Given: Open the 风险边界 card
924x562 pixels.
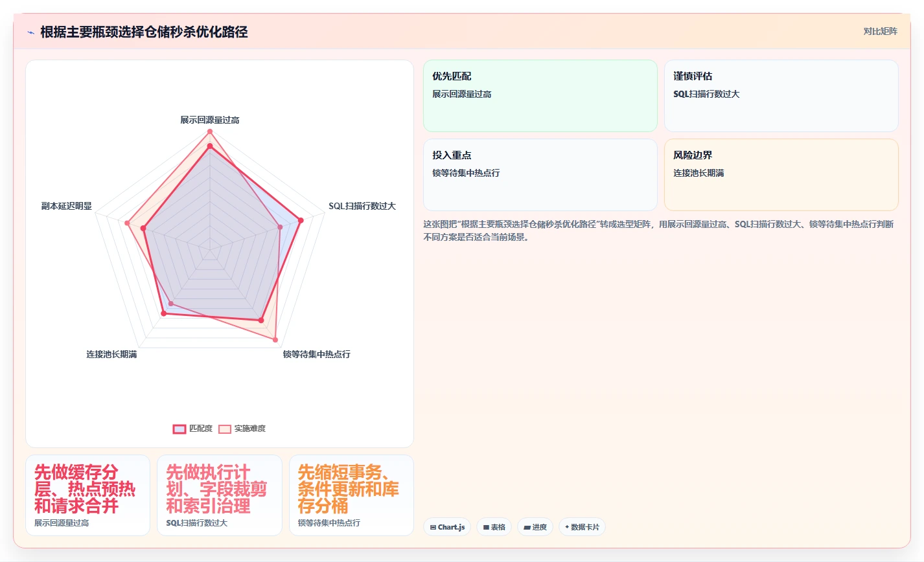Looking at the screenshot, I should pos(781,175).
